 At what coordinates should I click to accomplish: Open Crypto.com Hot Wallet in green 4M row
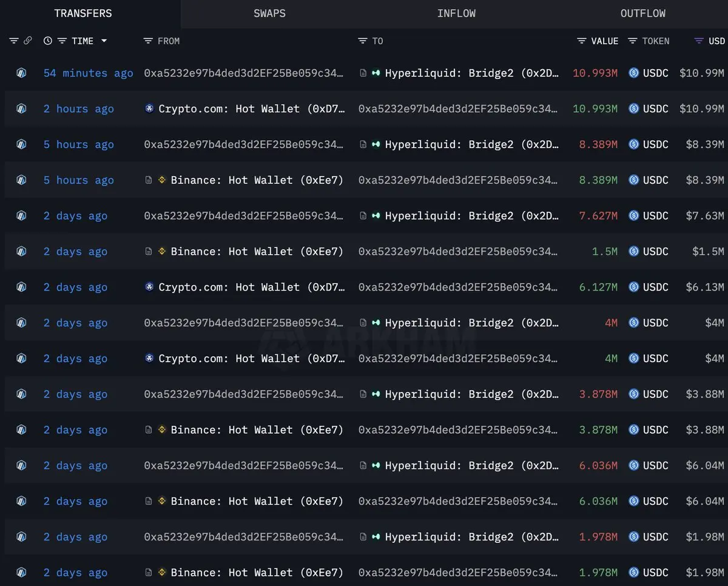252,359
